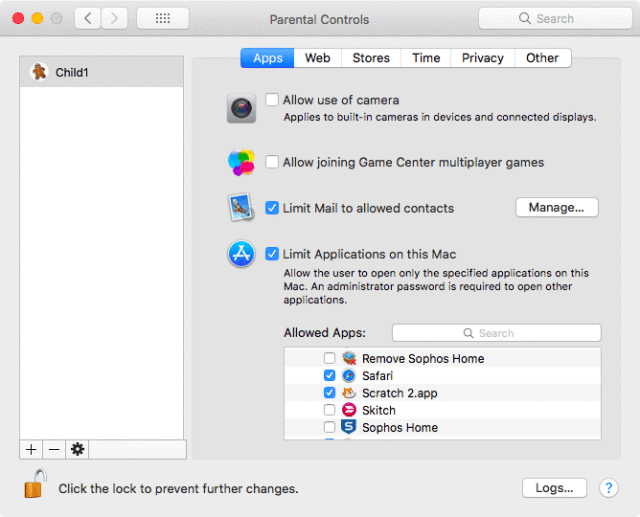
Task: Open the gear action menu below user list
Action: 77,449
